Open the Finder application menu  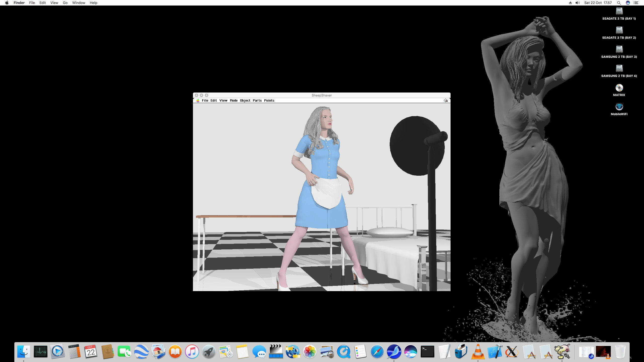(19, 3)
